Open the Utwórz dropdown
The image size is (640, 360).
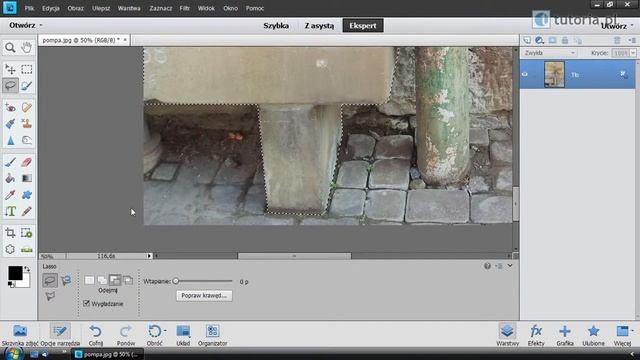pyautogui.click(x=617, y=26)
